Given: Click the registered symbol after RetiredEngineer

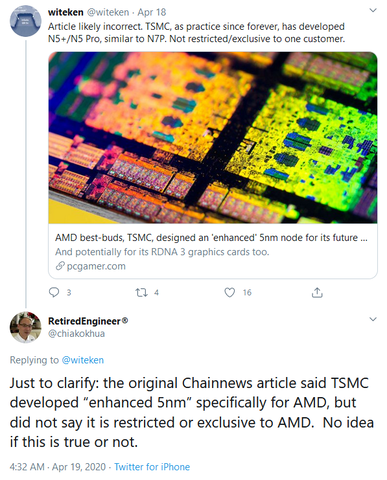Looking at the screenshot, I should (125, 321).
